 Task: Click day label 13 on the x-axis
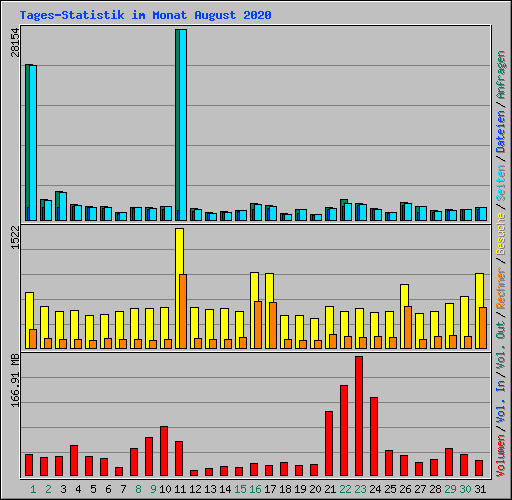(210, 489)
